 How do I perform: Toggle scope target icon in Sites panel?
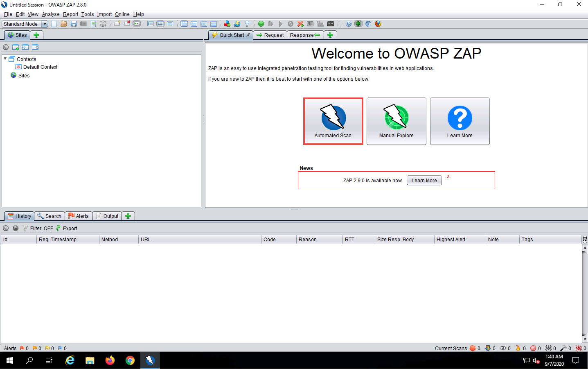pos(6,47)
